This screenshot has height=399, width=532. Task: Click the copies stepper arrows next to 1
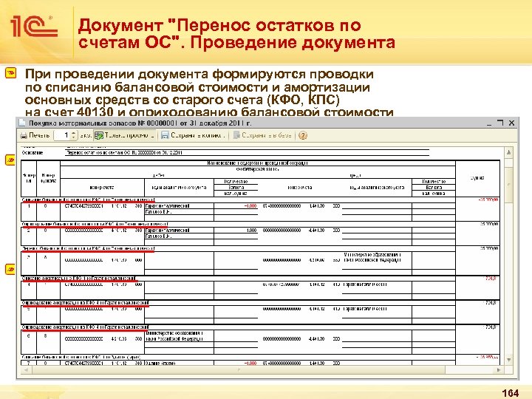tap(75, 135)
